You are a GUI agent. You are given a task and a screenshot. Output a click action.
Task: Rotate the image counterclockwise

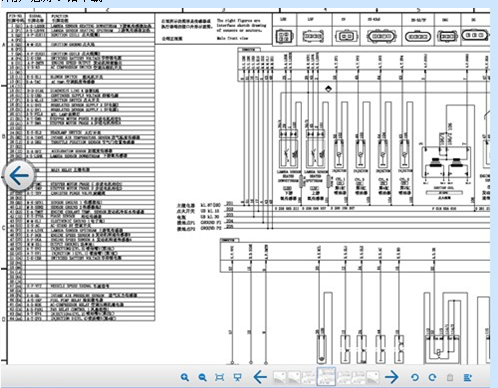[x=415, y=377]
